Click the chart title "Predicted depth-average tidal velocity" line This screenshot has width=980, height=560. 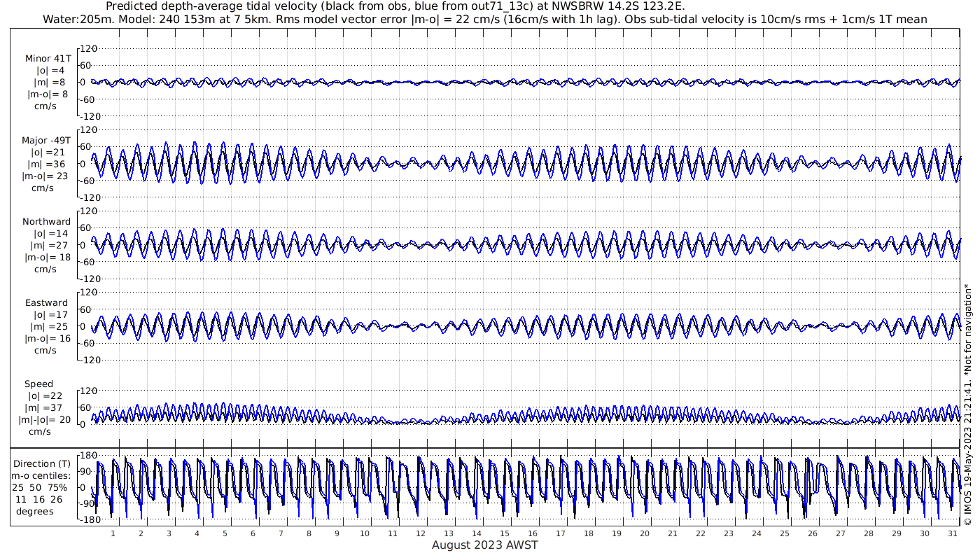pyautogui.click(x=395, y=6)
